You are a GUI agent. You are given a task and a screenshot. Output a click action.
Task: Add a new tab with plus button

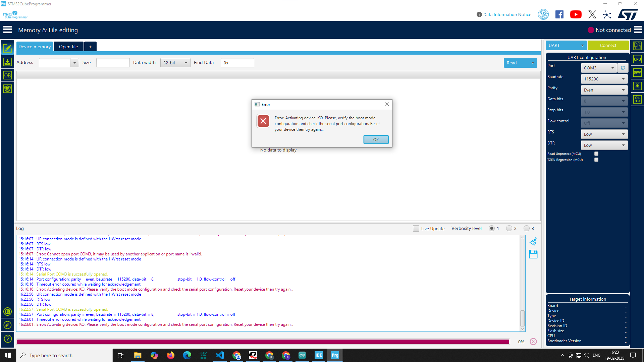[90, 47]
